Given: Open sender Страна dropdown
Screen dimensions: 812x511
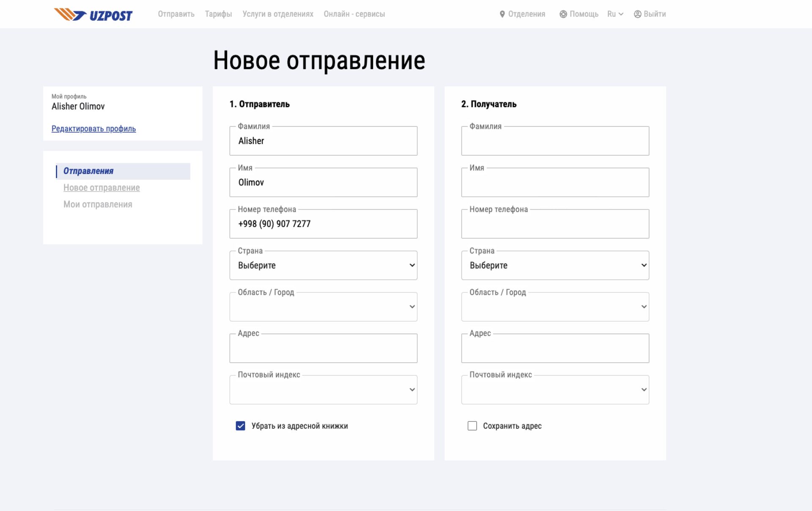Looking at the screenshot, I should pos(323,265).
